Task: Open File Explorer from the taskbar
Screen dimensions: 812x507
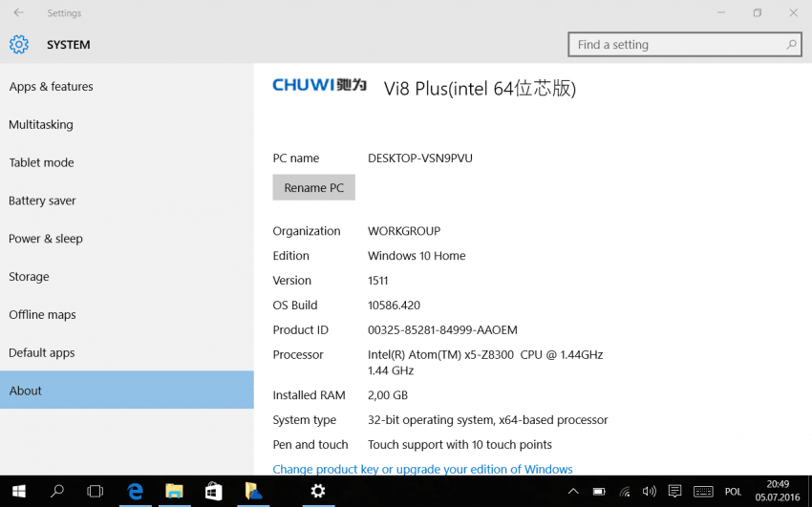Action: tap(175, 491)
